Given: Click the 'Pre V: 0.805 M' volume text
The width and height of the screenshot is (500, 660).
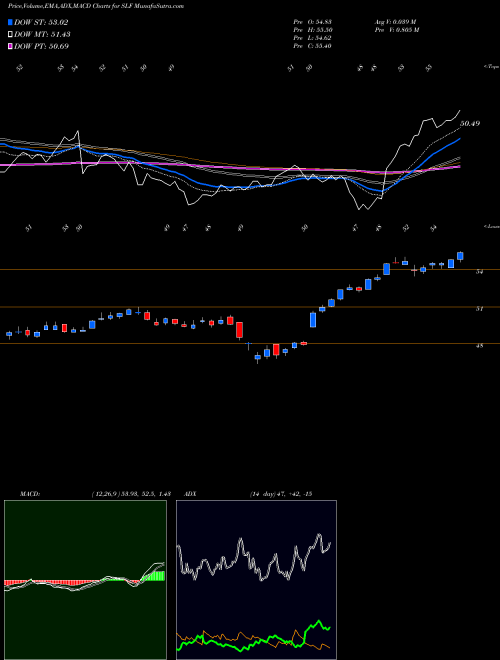Looking at the screenshot, I should (x=396, y=30).
